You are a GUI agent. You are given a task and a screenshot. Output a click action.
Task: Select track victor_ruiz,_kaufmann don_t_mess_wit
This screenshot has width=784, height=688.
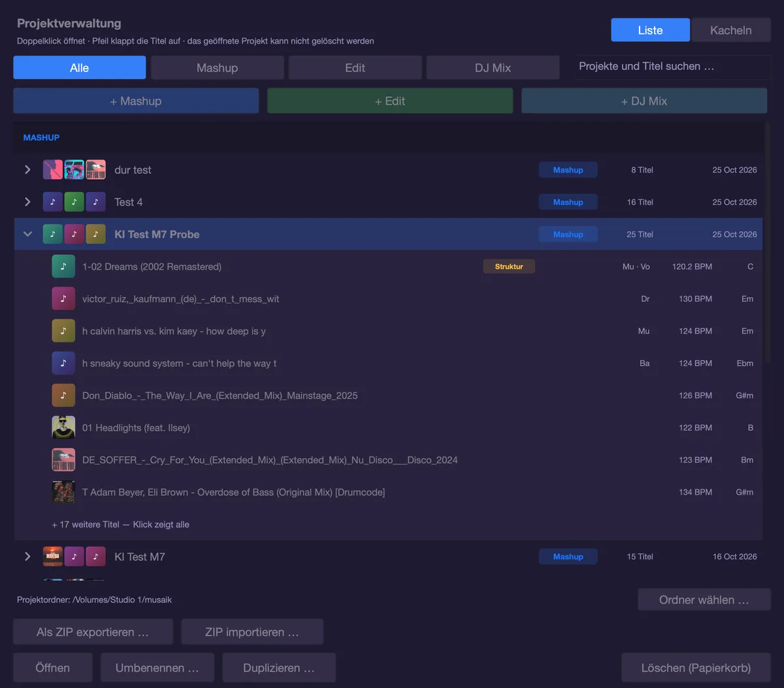tap(388, 299)
